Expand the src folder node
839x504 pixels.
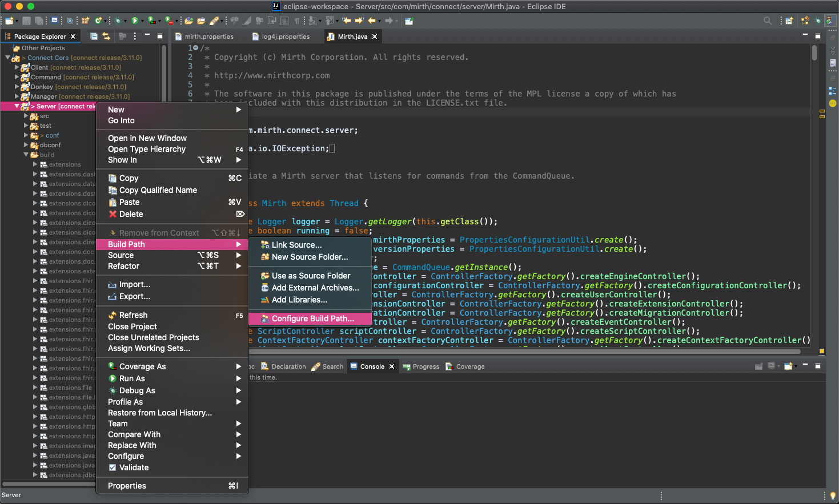coord(26,116)
